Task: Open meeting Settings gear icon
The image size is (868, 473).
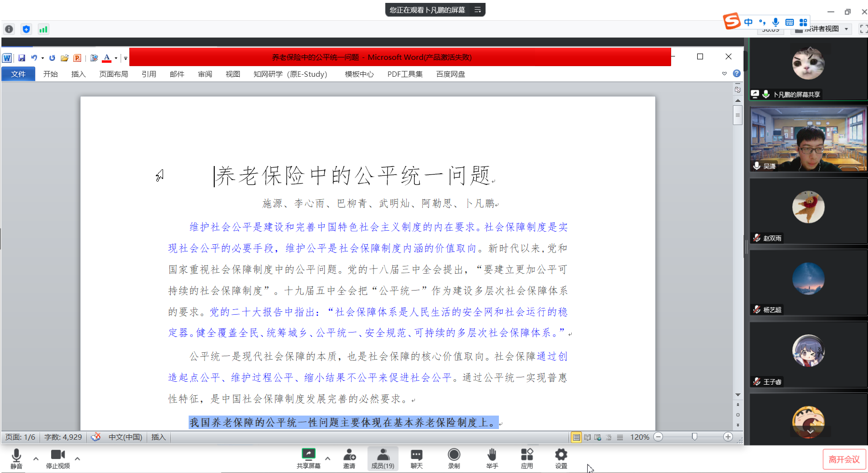Action: 561,455
